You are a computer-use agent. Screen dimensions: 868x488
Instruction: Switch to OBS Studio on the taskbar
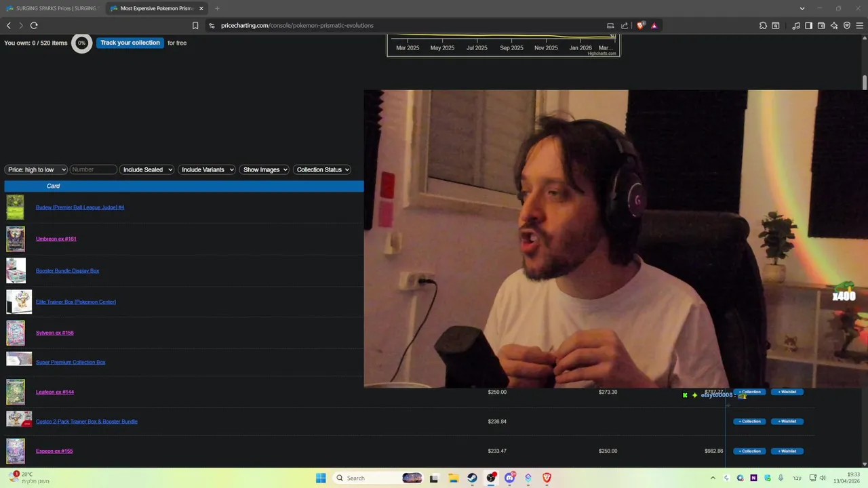click(491, 478)
